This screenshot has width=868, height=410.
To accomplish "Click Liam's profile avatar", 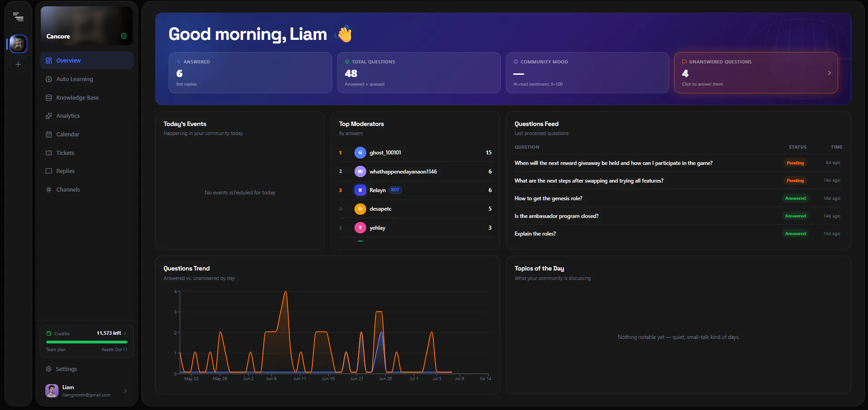I will 52,391.
